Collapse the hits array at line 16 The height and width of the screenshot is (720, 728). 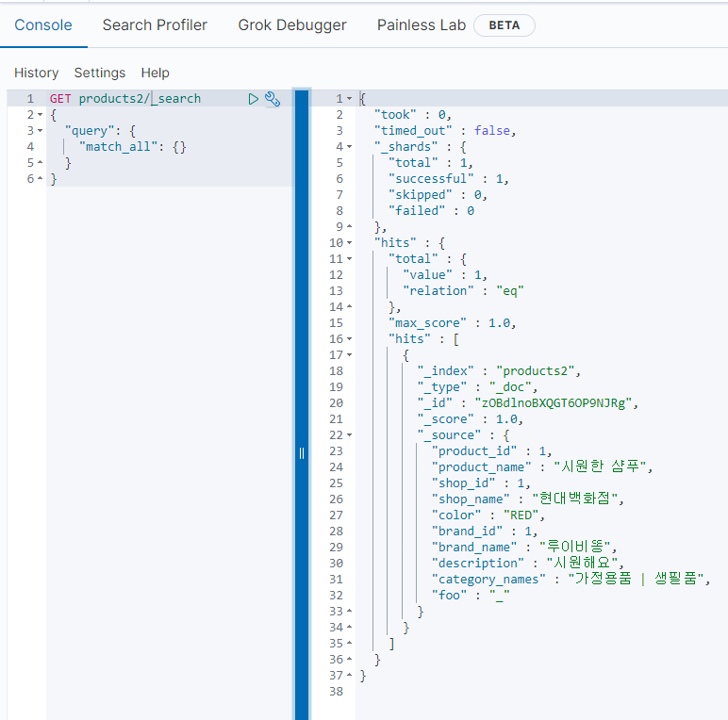[350, 339]
